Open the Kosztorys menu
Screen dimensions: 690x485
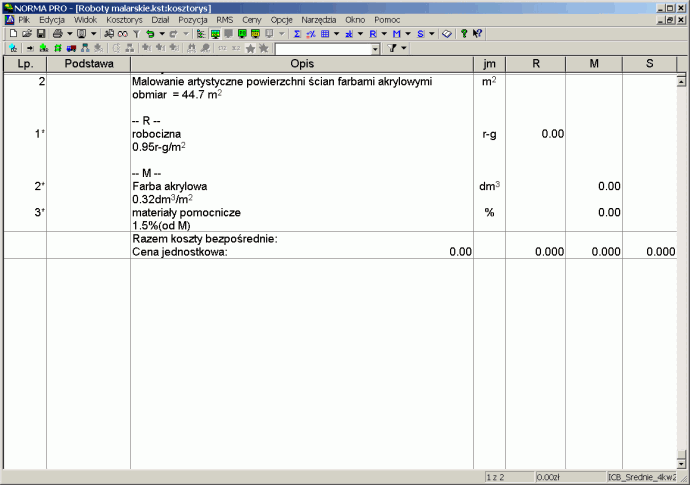(x=124, y=20)
